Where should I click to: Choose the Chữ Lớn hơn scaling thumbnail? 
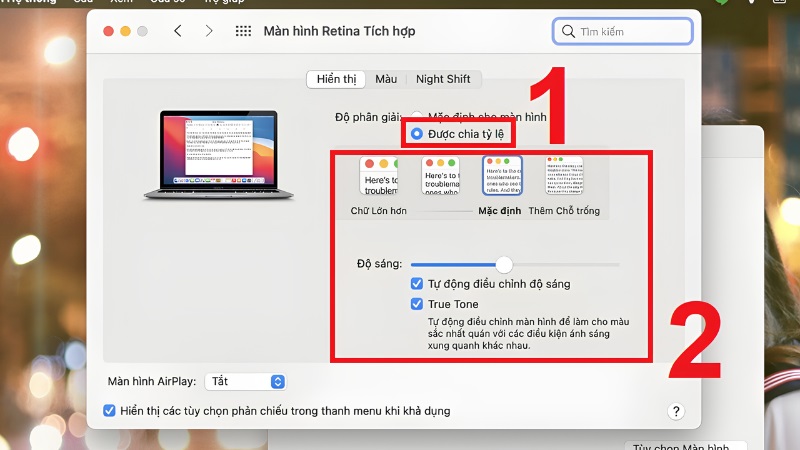pyautogui.click(x=379, y=176)
